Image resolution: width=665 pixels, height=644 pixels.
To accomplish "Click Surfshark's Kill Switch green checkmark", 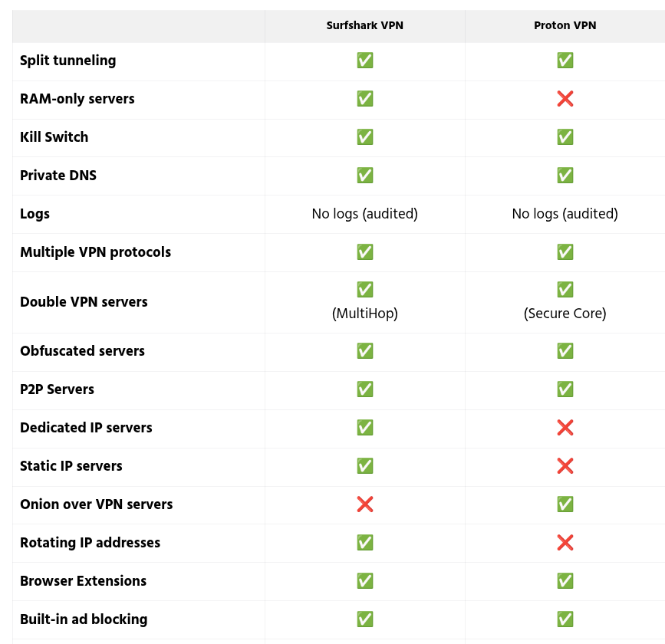I will click(x=365, y=137).
